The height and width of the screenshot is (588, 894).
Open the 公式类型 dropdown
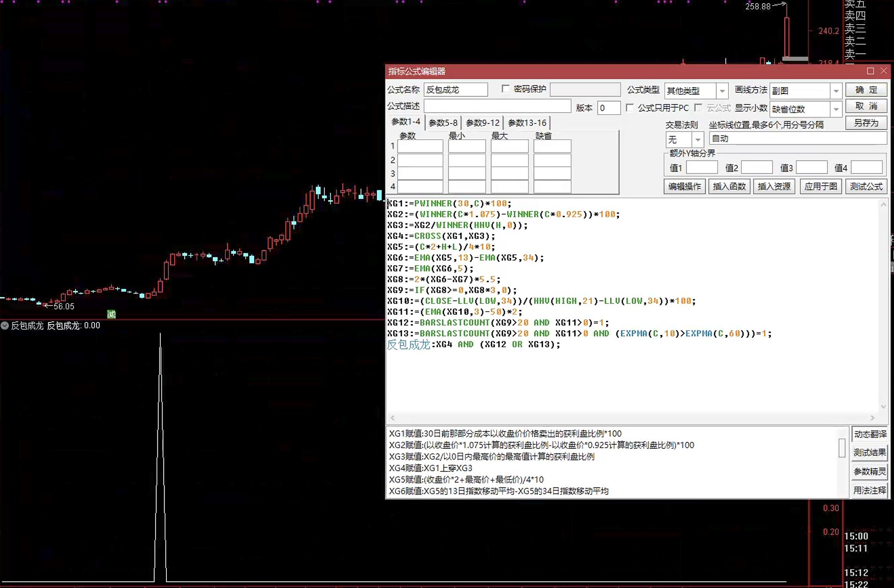coord(722,91)
